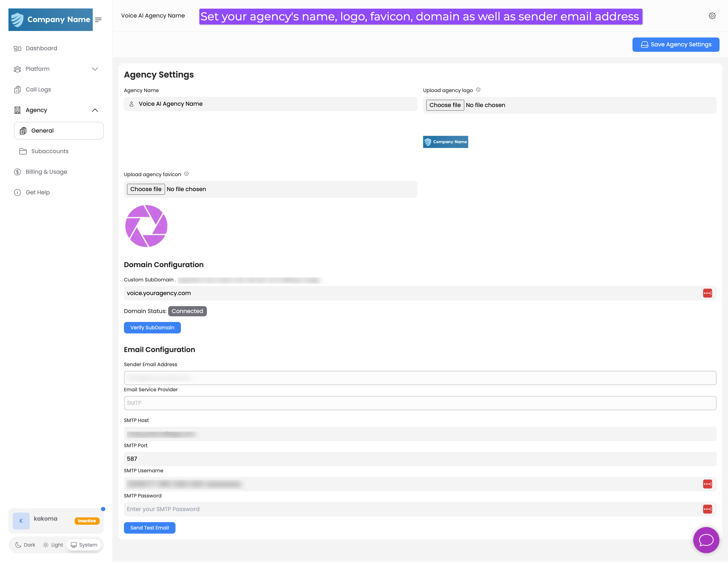Select the System theme option
This screenshot has height=562, width=728.
pos(84,545)
